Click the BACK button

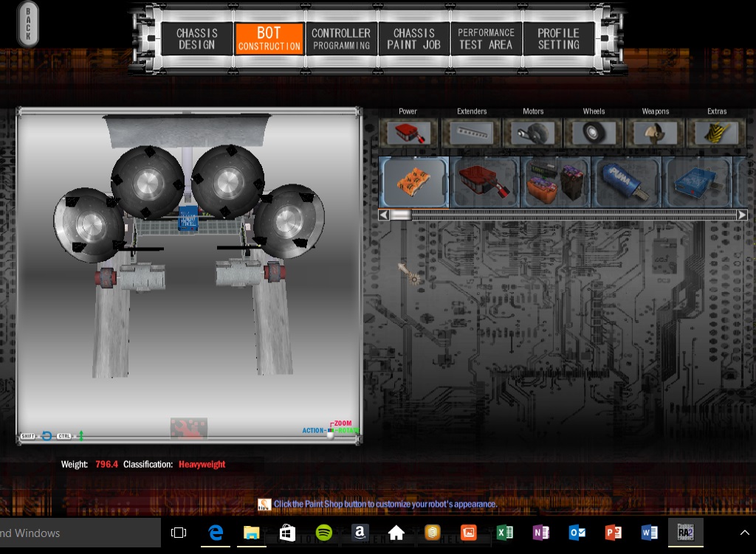(x=28, y=24)
